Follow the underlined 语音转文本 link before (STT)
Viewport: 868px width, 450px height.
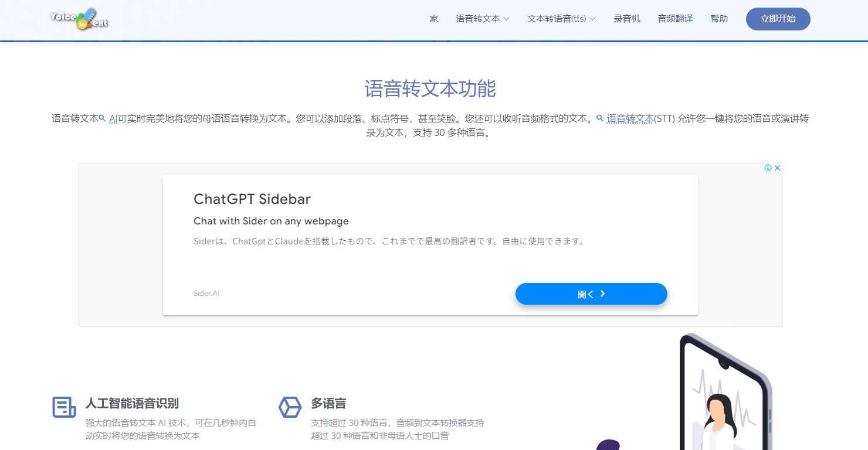[630, 118]
